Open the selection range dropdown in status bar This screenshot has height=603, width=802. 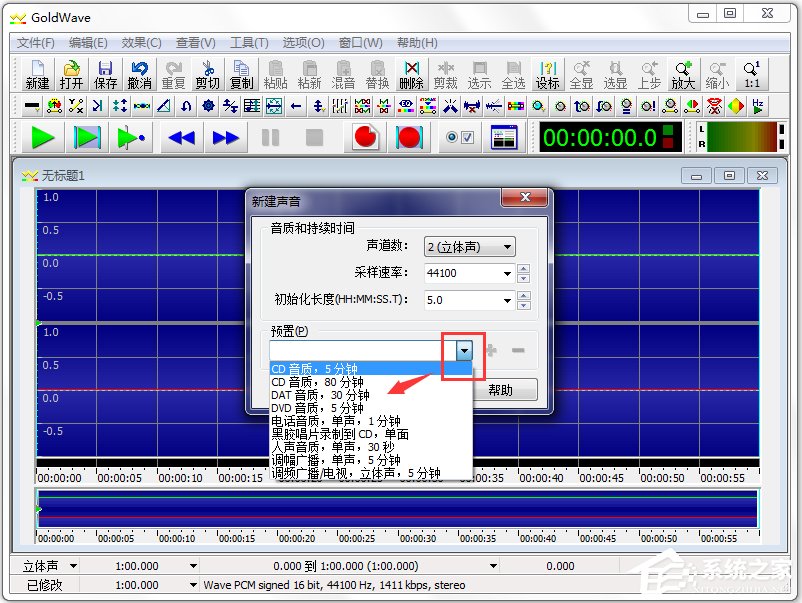493,566
